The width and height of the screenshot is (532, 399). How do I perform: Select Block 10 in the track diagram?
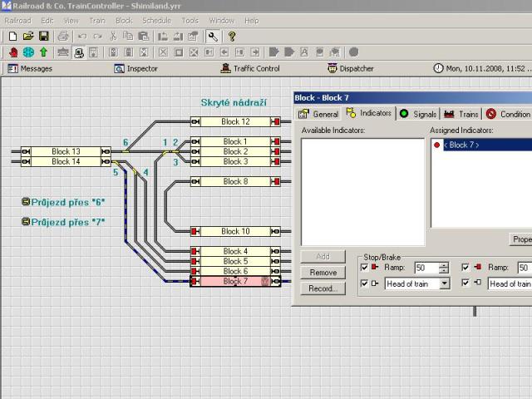(235, 231)
